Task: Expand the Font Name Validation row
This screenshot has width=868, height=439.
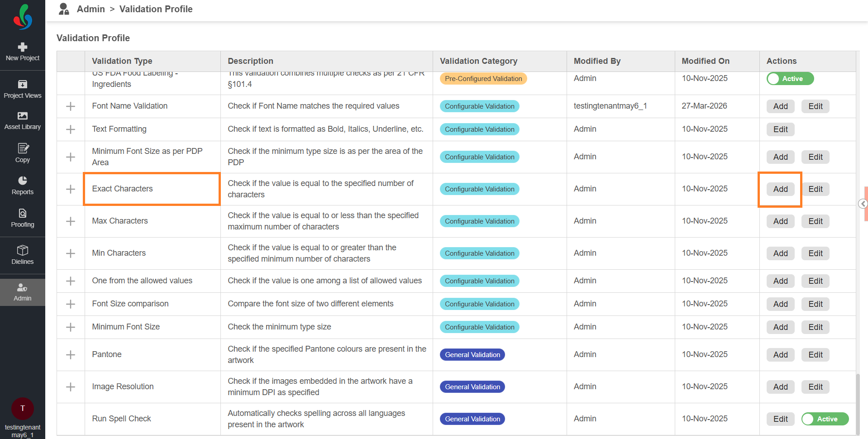Action: pos(71,106)
